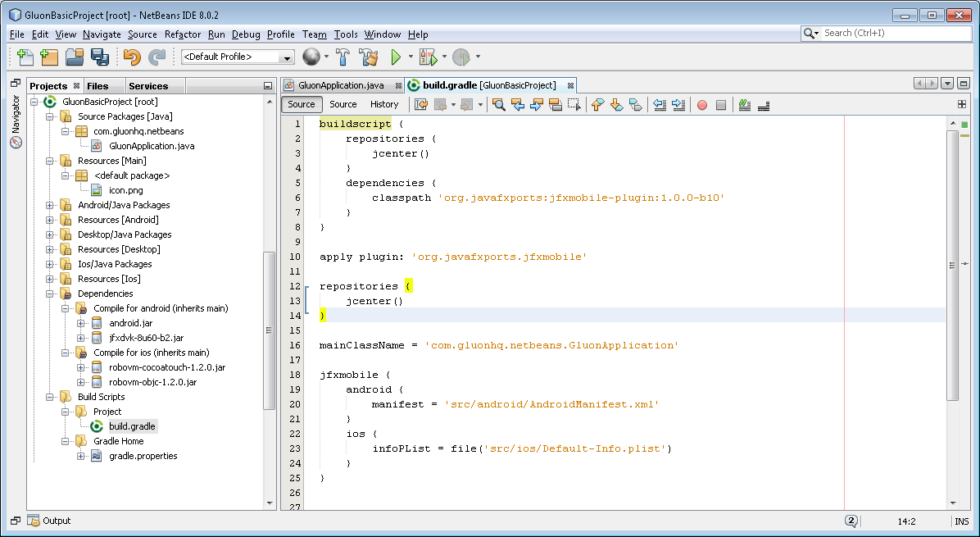Select GluonApplication.java in the Projects tree

[152, 146]
